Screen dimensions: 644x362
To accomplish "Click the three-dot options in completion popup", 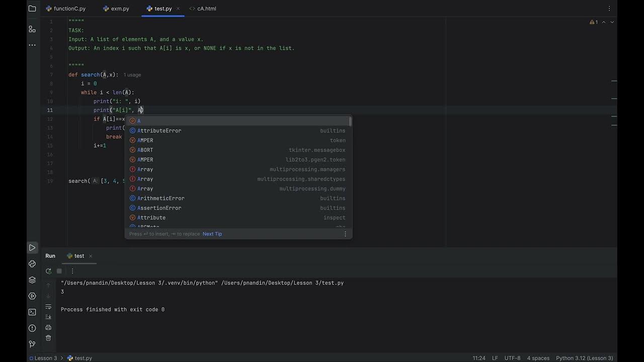I will coord(345,234).
